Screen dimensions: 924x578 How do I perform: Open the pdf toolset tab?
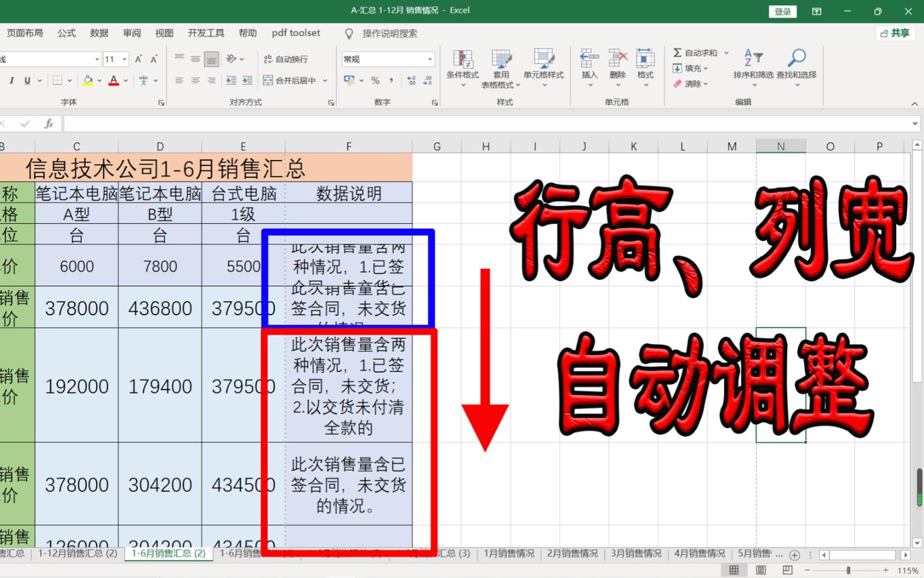click(296, 33)
